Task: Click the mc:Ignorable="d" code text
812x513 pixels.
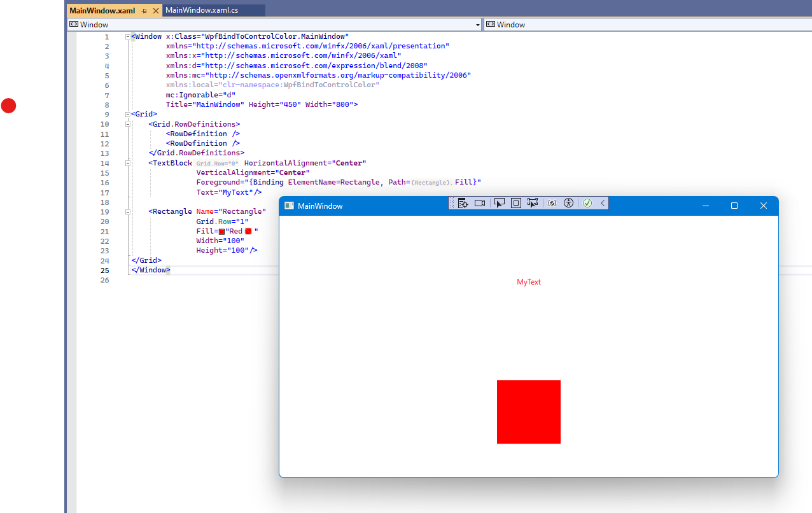Action: click(x=200, y=95)
